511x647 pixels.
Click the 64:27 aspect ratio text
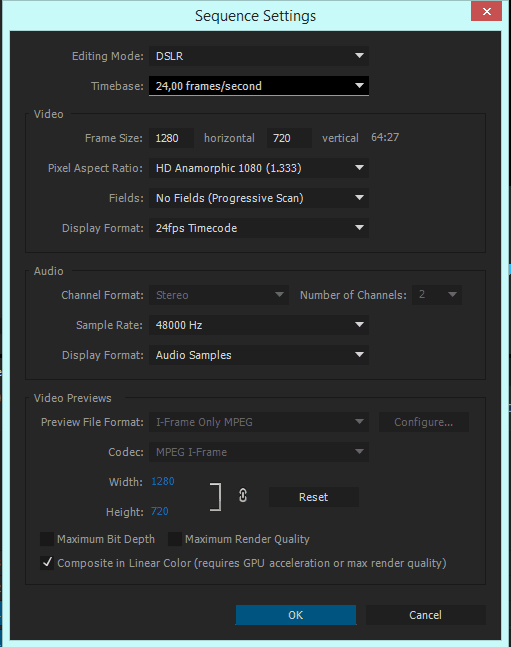point(385,137)
